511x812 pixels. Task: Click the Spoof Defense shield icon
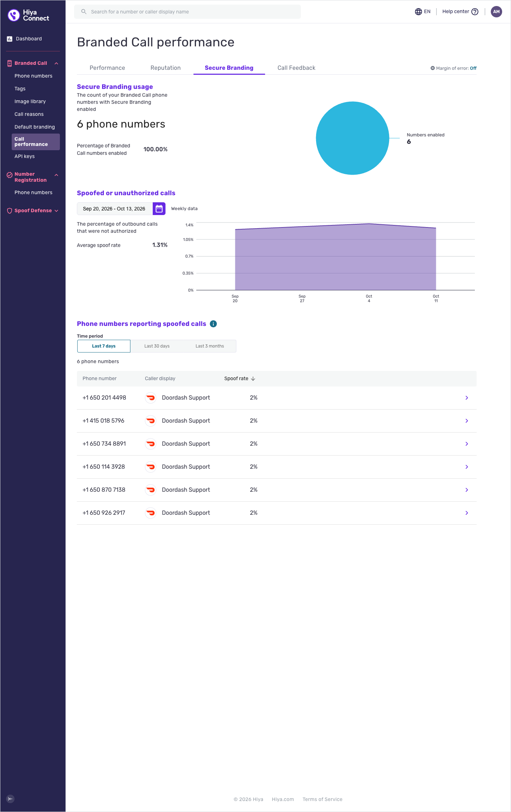(10, 211)
